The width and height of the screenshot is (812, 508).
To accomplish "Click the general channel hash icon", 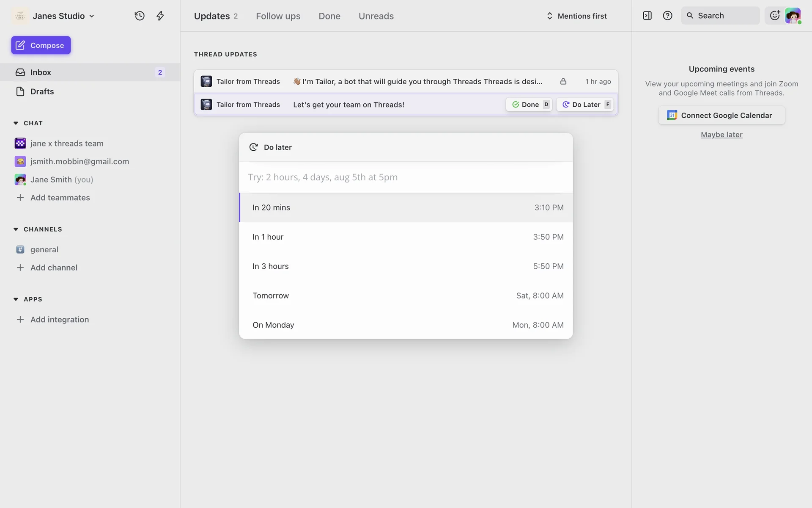I will pos(20,249).
